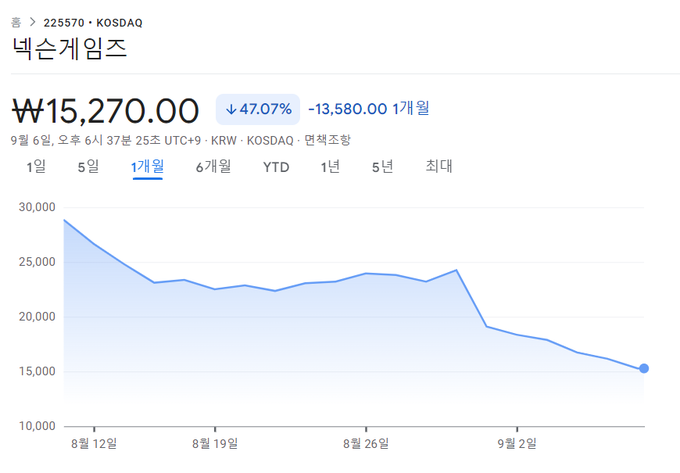This screenshot has height=473, width=680.
Task: Click the 8월 12일 date axis label
Action: pos(94,441)
